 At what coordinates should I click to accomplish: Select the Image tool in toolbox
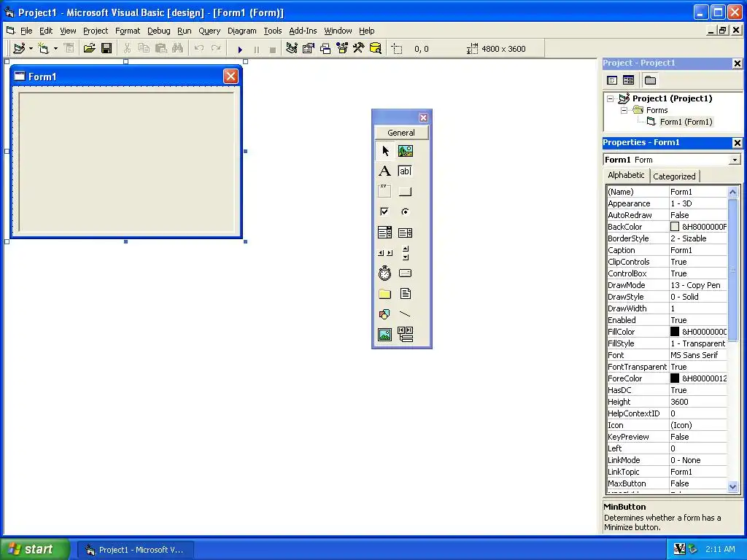pyautogui.click(x=385, y=335)
